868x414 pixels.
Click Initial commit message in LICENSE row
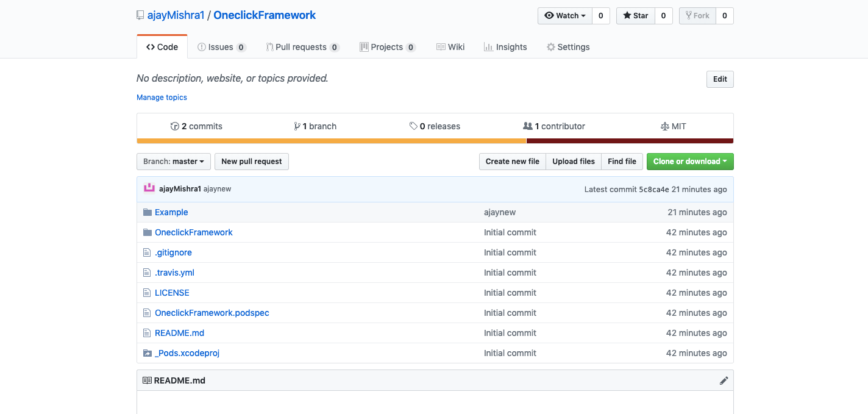[510, 293]
